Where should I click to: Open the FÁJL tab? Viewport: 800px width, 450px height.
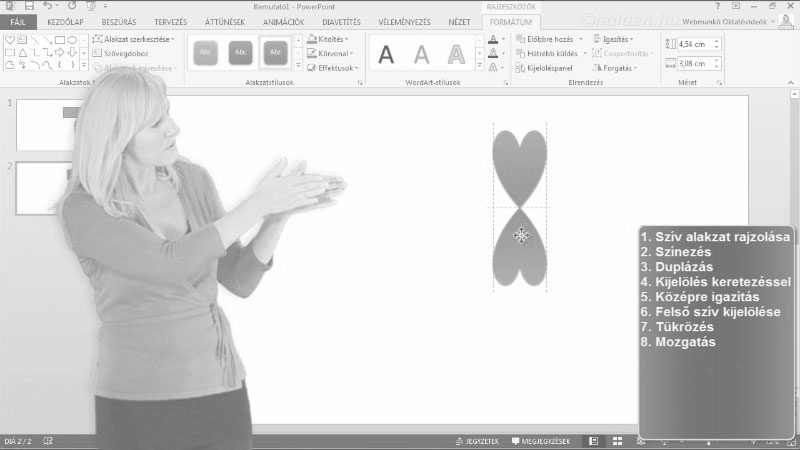(18, 22)
